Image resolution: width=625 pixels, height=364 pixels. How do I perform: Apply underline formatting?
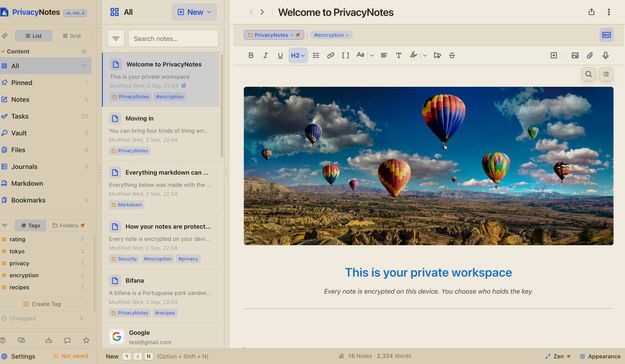coord(280,55)
